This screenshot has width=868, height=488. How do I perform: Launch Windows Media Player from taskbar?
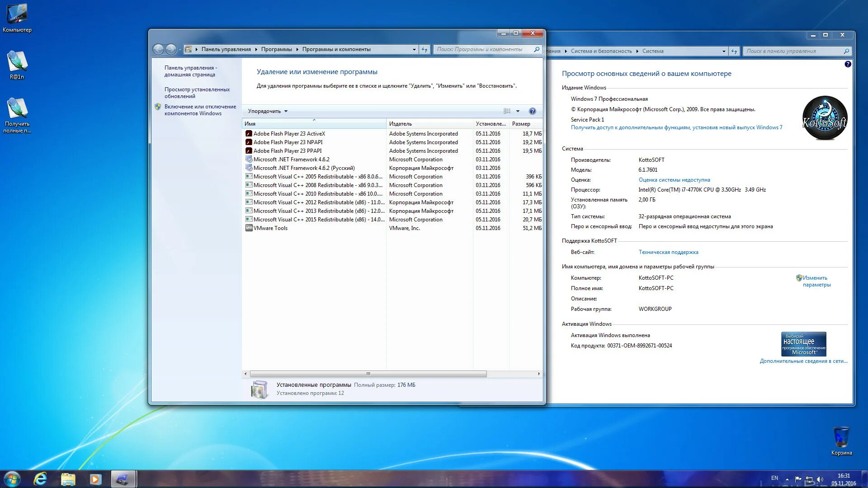[x=95, y=479]
